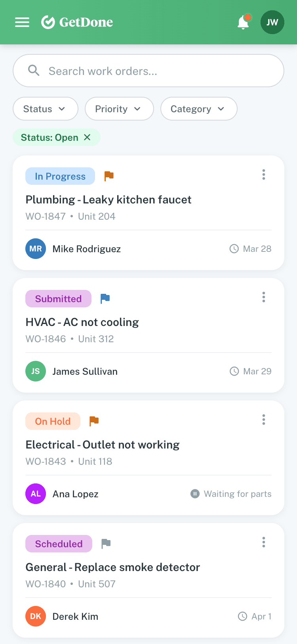Click the paused icon next to Waiting for parts

click(x=194, y=494)
